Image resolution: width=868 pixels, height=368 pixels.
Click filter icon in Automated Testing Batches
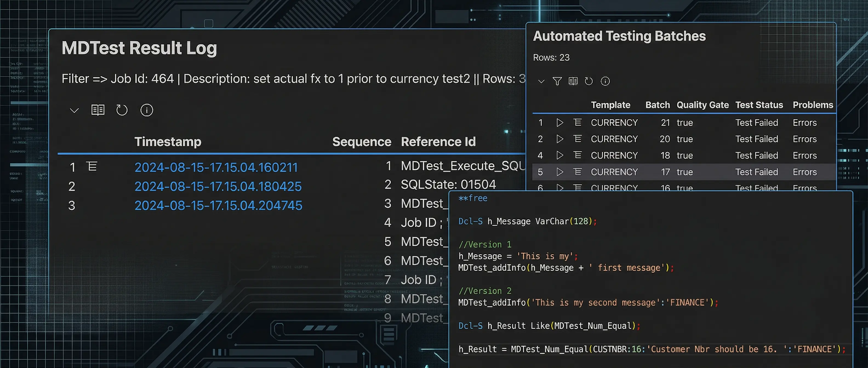557,81
